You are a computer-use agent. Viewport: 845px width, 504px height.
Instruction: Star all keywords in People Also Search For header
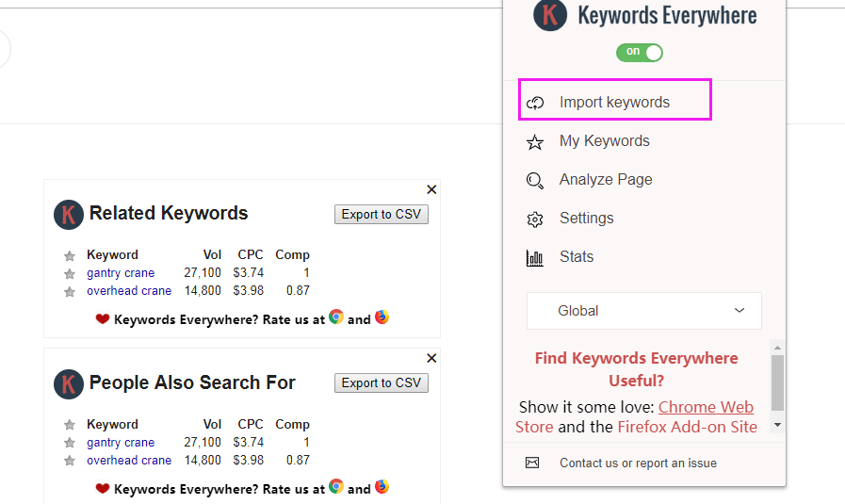pos(70,425)
